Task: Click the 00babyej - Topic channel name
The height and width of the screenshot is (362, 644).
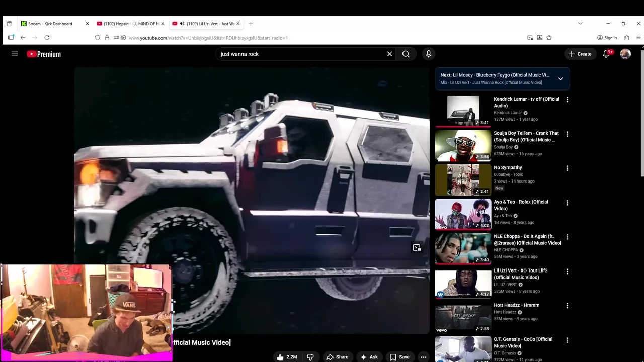Action: click(x=508, y=174)
